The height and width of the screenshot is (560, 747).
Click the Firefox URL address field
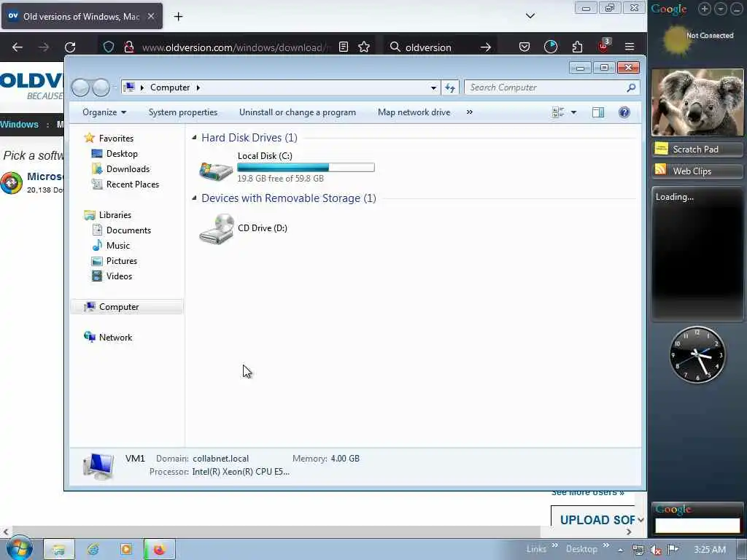point(234,47)
